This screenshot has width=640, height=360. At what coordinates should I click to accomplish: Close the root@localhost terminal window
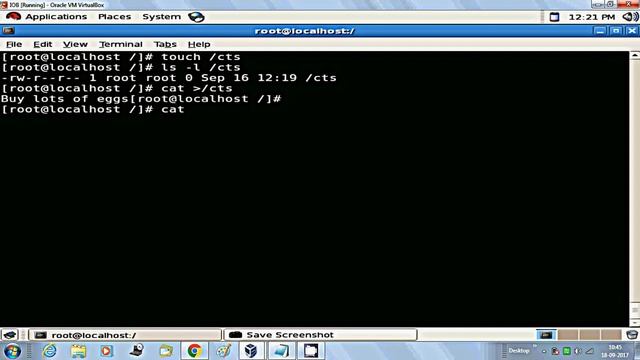click(632, 31)
